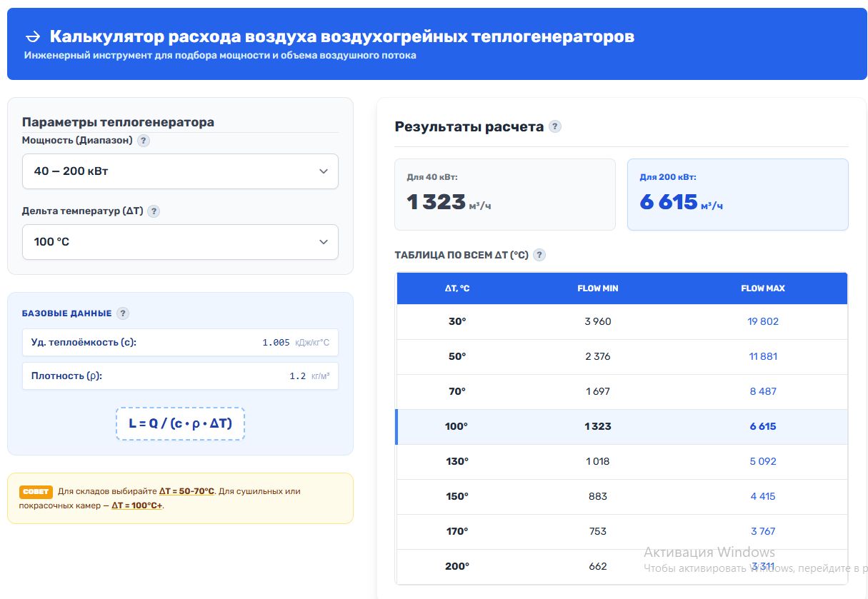Select the highlighted 100° row label
Image resolution: width=868 pixels, height=599 pixels.
click(x=457, y=426)
